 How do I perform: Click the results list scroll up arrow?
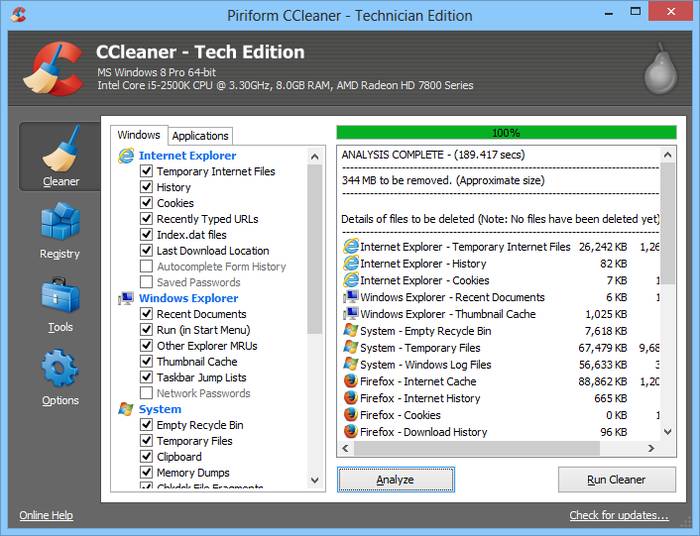click(x=668, y=155)
